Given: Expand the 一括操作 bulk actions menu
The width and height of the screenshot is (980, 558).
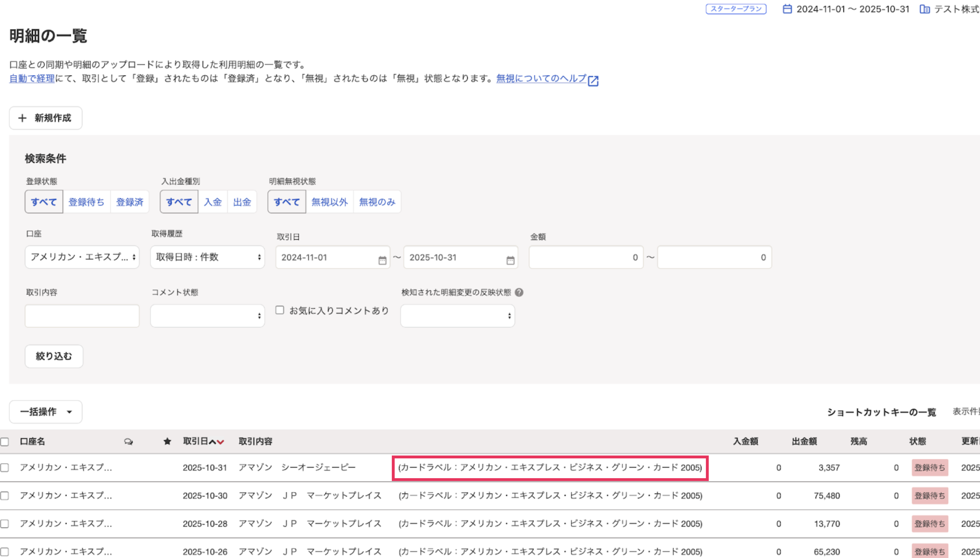Looking at the screenshot, I should pos(46,412).
